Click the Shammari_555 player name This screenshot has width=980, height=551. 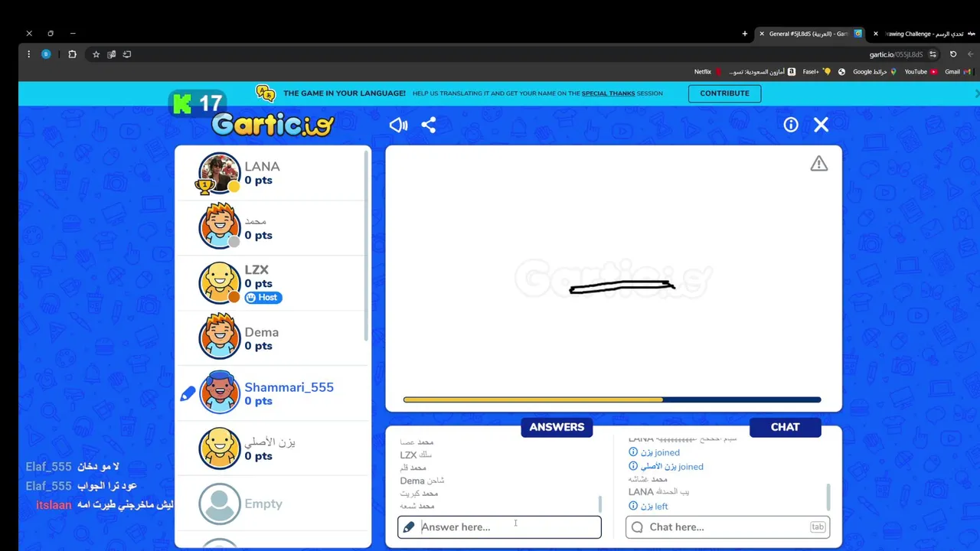(289, 387)
